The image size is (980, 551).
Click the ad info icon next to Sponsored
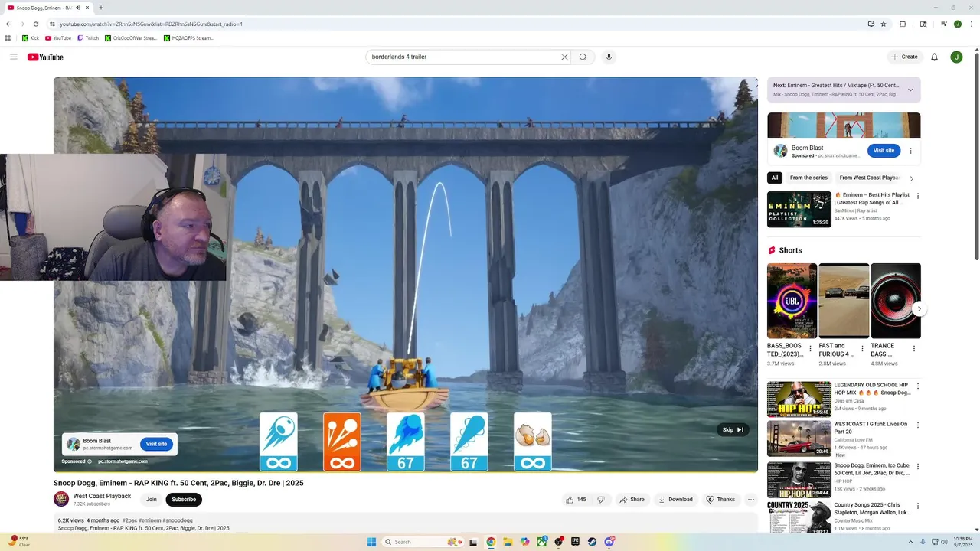pyautogui.click(x=90, y=461)
